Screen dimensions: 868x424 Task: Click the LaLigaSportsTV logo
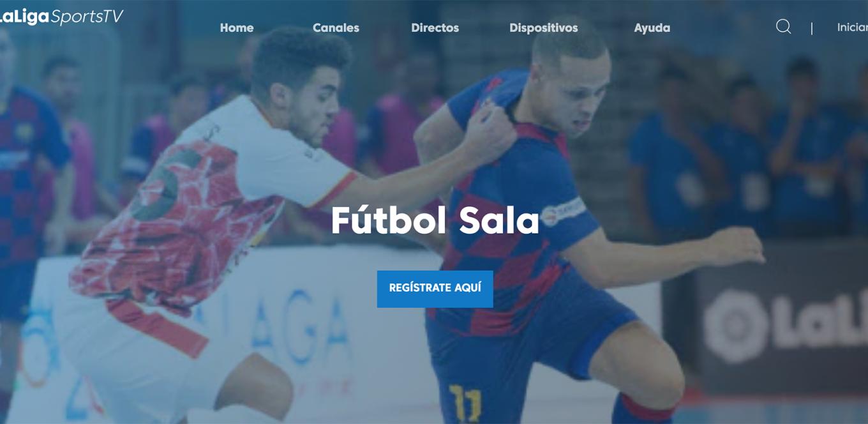point(61,17)
